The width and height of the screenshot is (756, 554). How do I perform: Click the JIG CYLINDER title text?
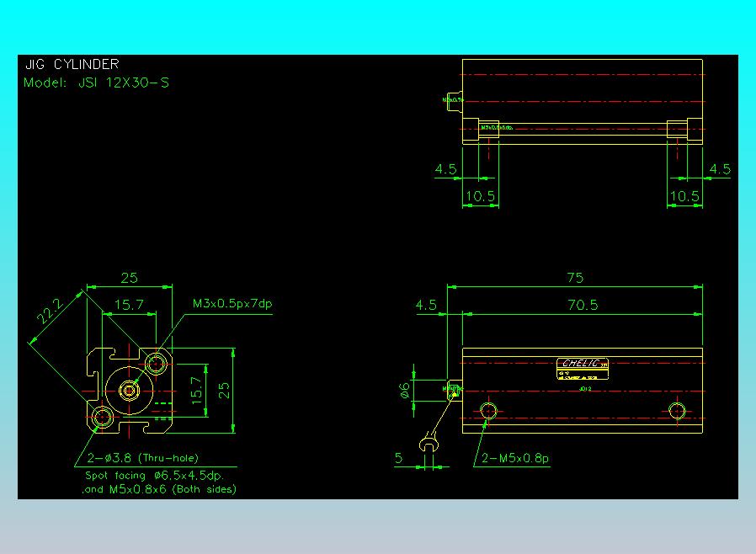(x=72, y=64)
